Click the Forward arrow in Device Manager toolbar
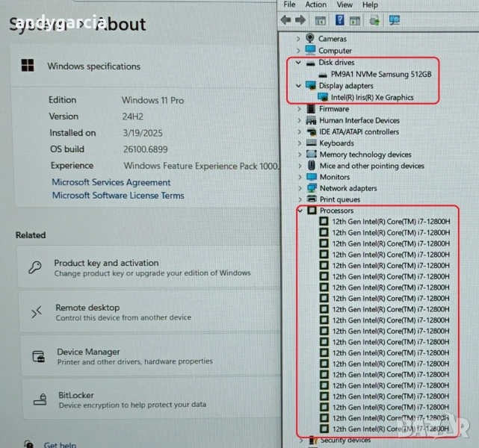Image resolution: width=479 pixels, height=448 pixels. 301,20
